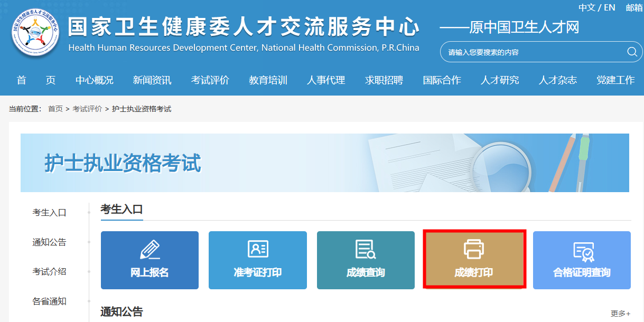This screenshot has height=322, width=644.
Task: Open the 邮箱 link
Action: [634, 7]
